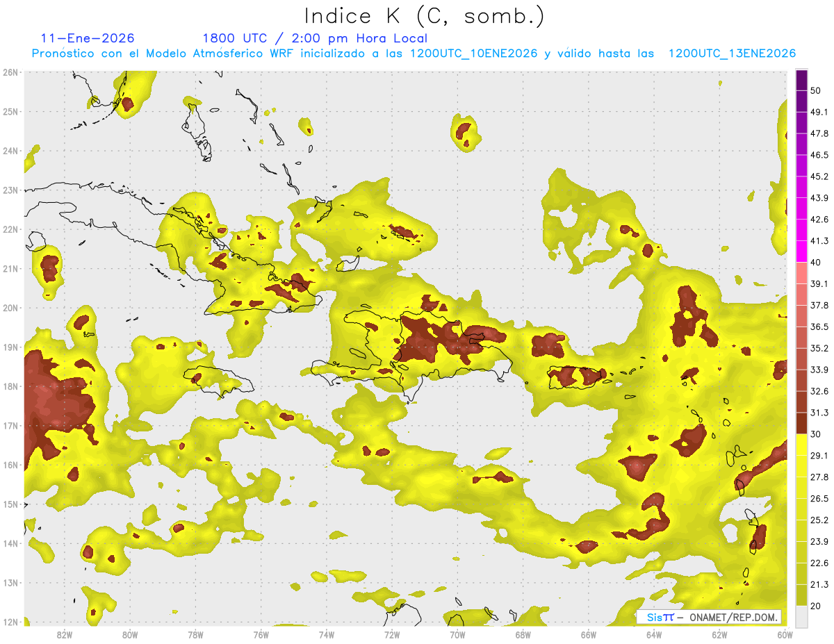
Task: Click the colorbar value 45.2
Action: [819, 176]
